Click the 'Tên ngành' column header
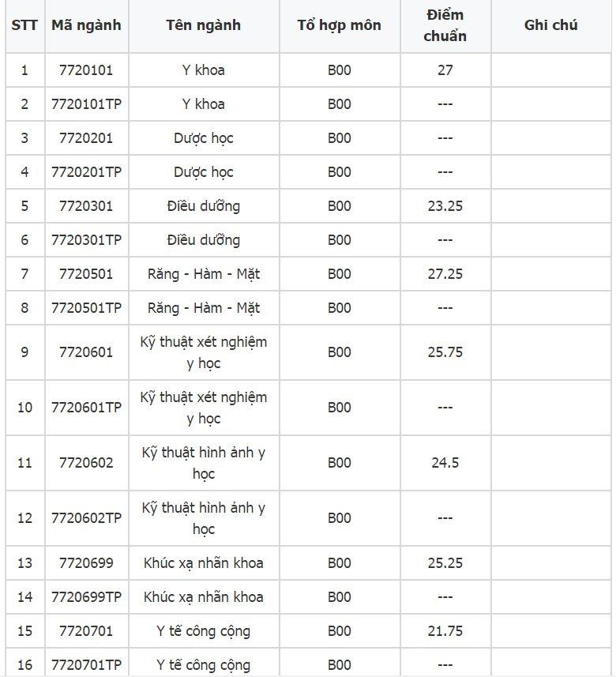This screenshot has height=677, width=616. [x=203, y=25]
